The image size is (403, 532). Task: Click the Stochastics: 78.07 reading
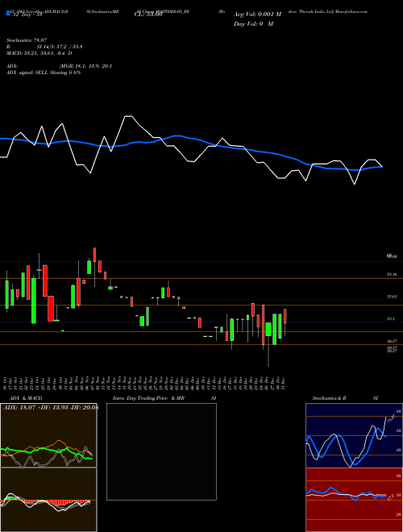[26, 40]
